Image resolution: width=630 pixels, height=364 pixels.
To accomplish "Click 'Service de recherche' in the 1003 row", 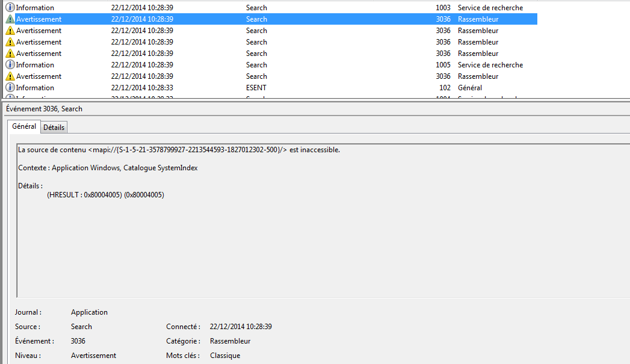I will point(490,8).
